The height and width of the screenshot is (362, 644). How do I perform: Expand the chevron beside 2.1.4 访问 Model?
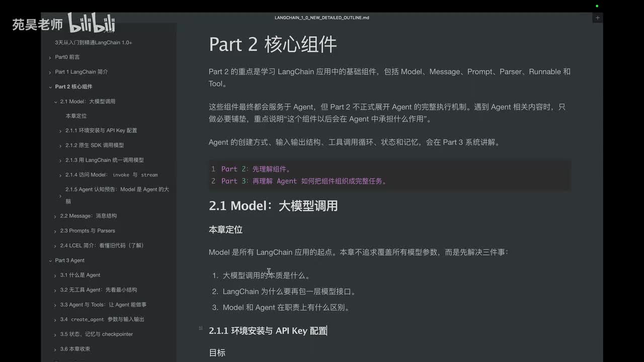click(60, 175)
